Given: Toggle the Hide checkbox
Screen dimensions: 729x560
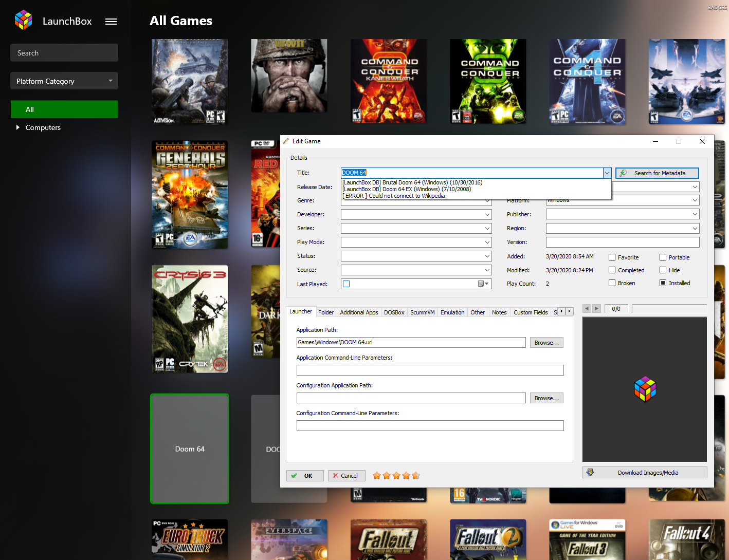Looking at the screenshot, I should pos(663,270).
